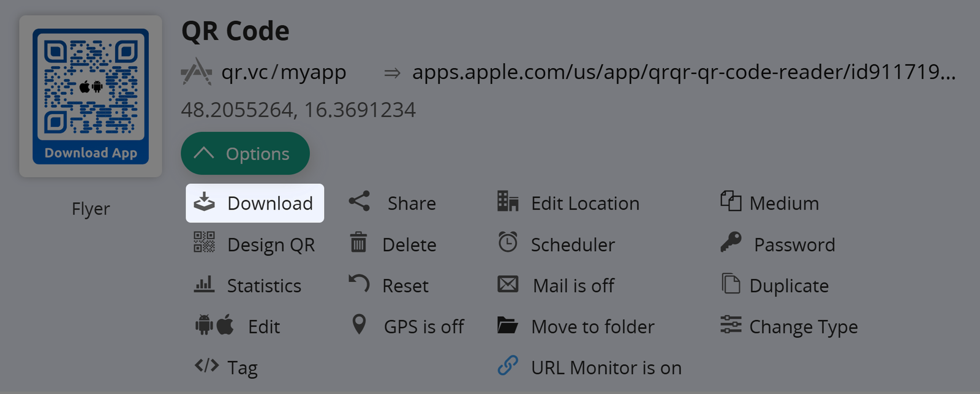Viewport: 980px width, 394px height.
Task: Click the Delete trash can icon
Action: click(358, 243)
